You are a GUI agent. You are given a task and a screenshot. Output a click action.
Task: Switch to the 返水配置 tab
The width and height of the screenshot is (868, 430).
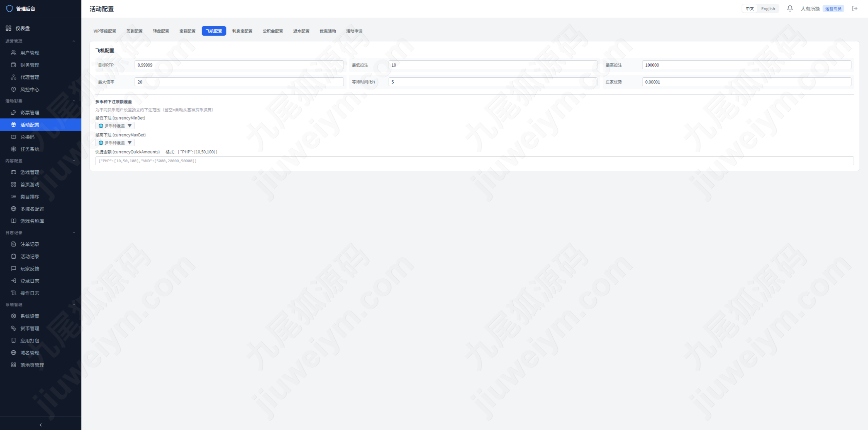(301, 31)
